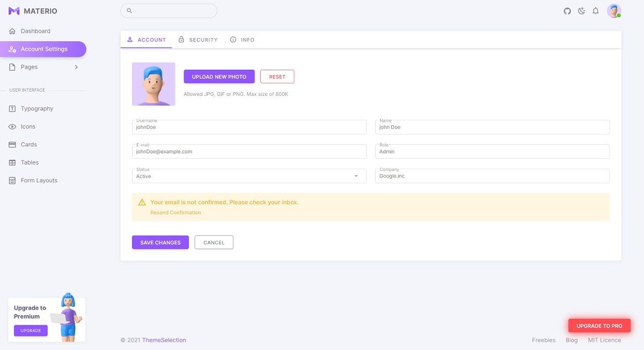Toggle dark mode with the moon icon
The image size is (644, 350).
[581, 11]
